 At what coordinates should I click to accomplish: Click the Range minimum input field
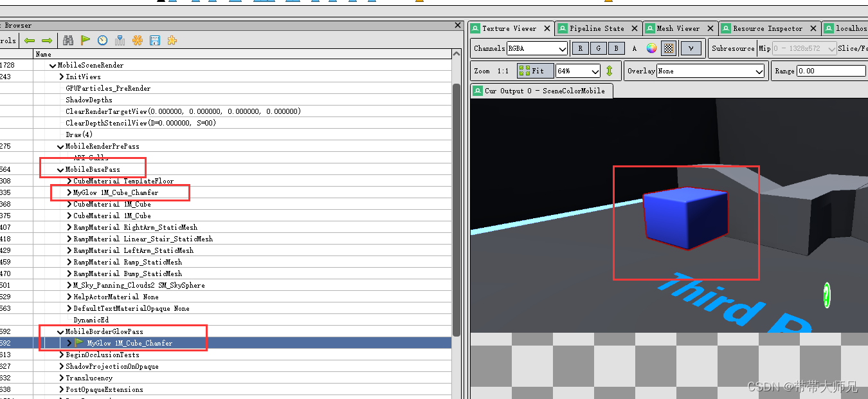832,71
